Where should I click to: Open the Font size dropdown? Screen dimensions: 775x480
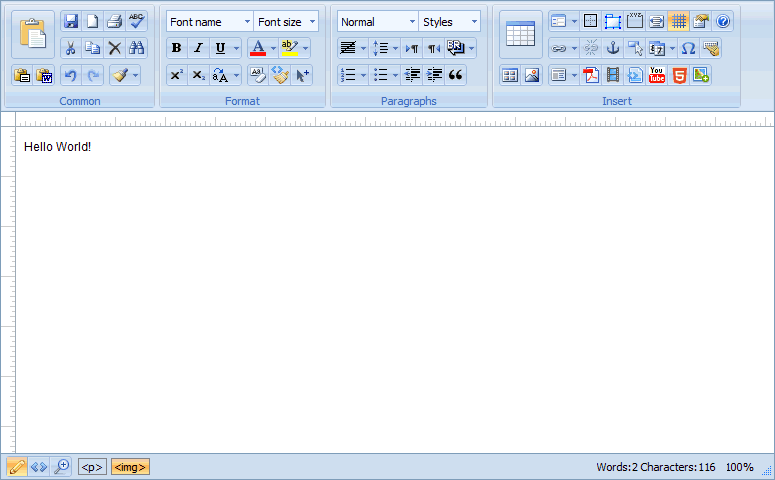pyautogui.click(x=286, y=22)
